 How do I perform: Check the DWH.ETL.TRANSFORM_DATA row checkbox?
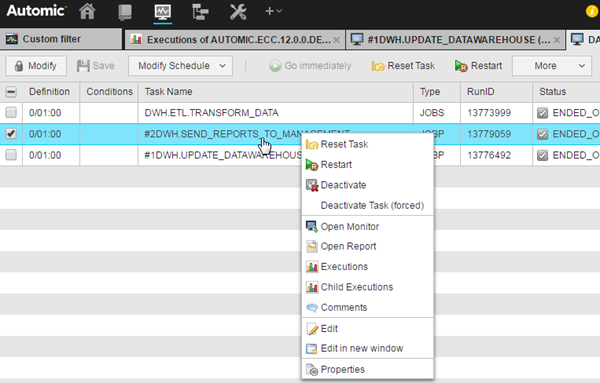pyautogui.click(x=11, y=112)
